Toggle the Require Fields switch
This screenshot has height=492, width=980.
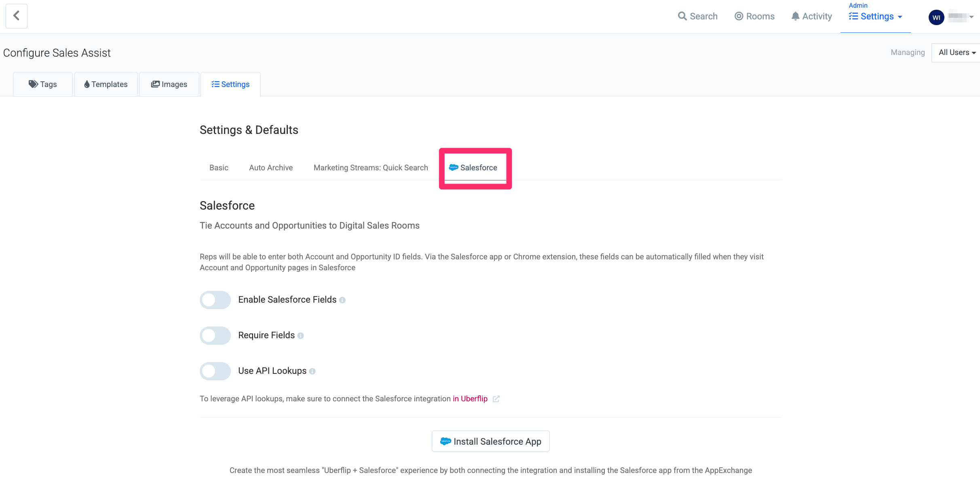(215, 335)
